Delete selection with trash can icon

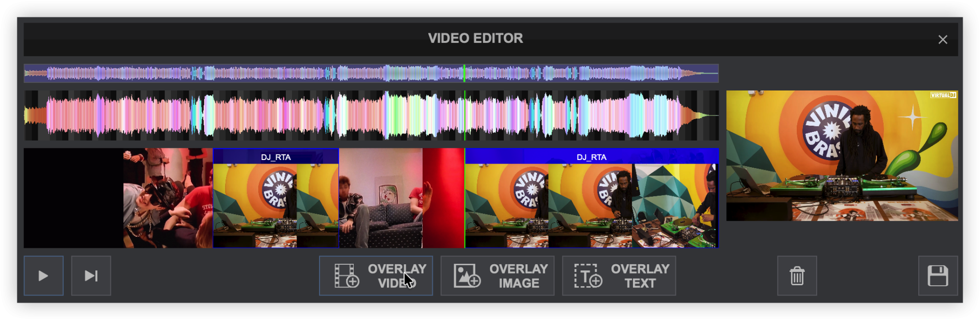tap(797, 276)
